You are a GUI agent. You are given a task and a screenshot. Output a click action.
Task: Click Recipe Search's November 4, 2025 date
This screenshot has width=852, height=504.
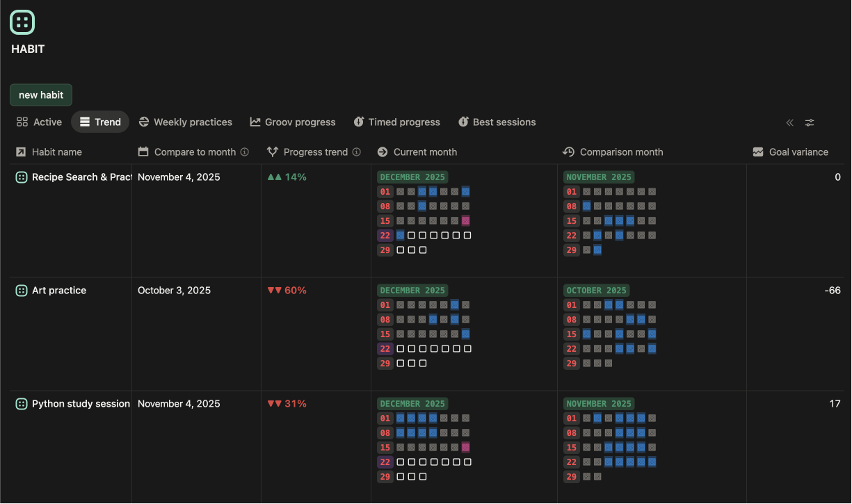[179, 177]
